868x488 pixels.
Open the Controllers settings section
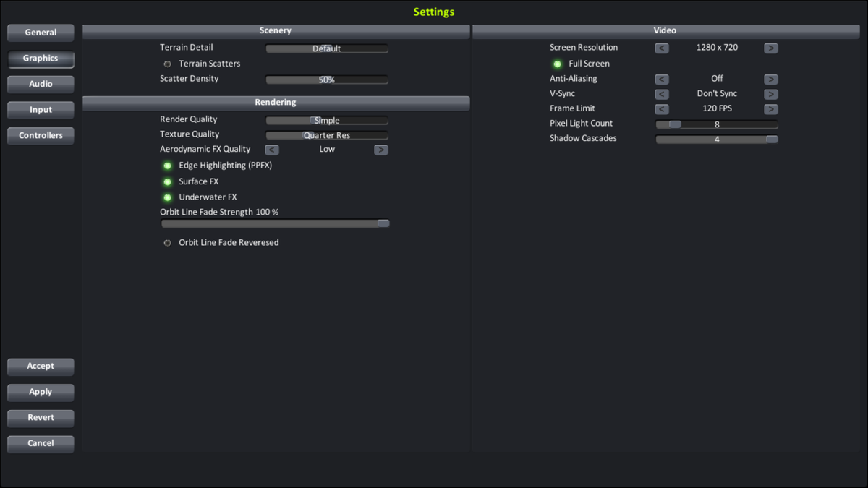coord(40,135)
